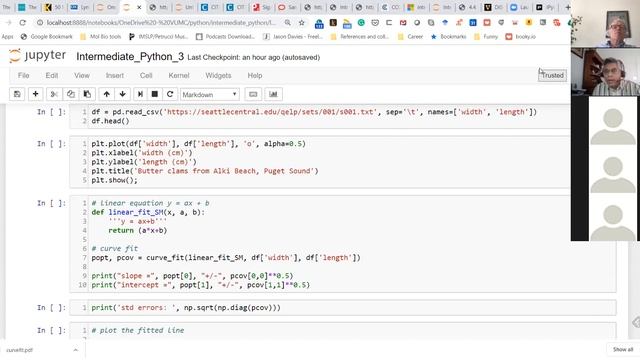
Task: Move selected cell down arrow
Action: click(x=122, y=94)
